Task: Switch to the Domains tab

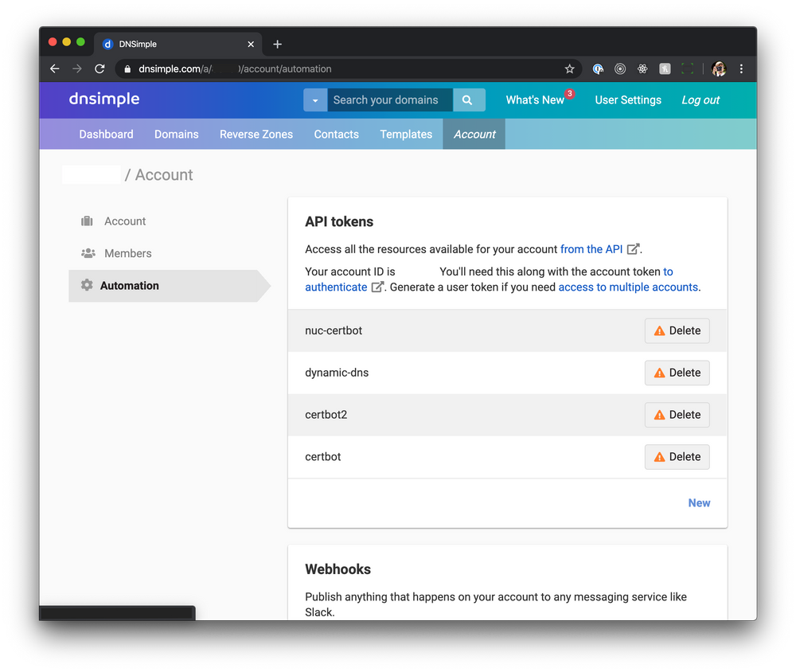Action: click(x=176, y=134)
